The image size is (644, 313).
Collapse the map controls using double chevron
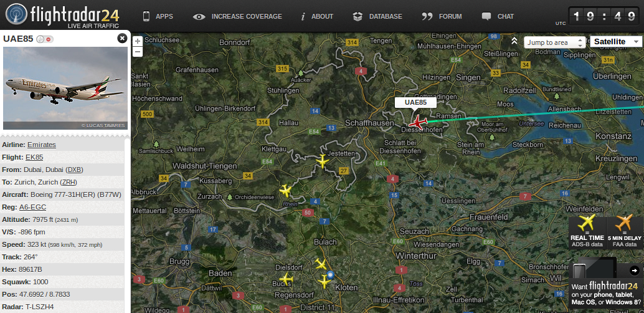[x=514, y=41]
